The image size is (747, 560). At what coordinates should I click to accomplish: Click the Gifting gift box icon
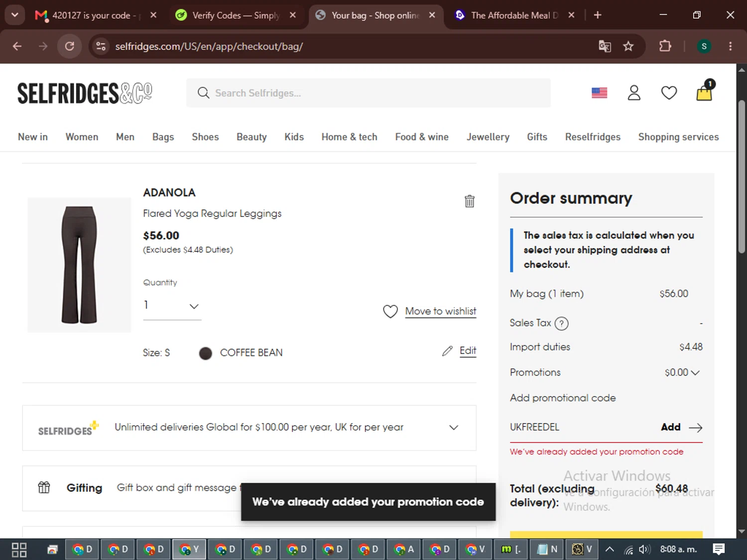tap(44, 487)
